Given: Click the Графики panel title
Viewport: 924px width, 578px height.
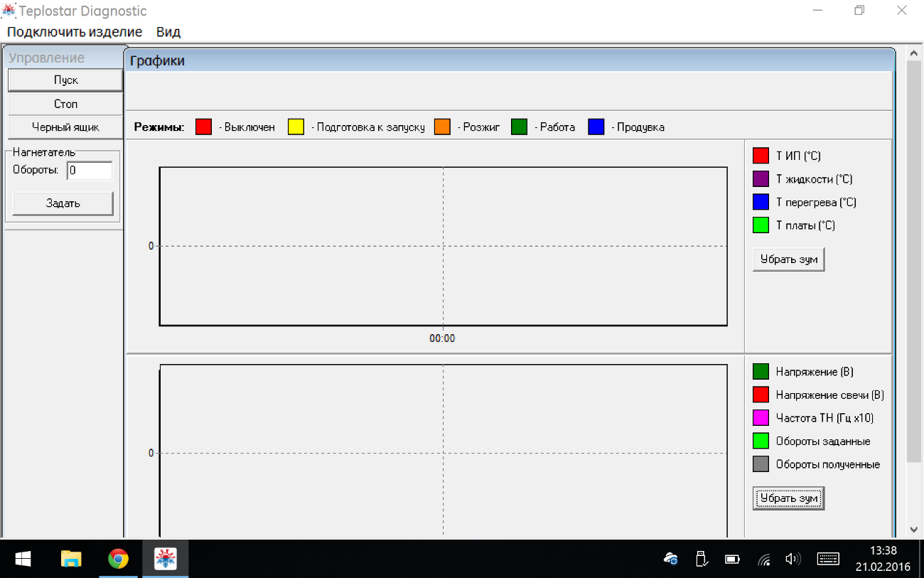Looking at the screenshot, I should (157, 61).
